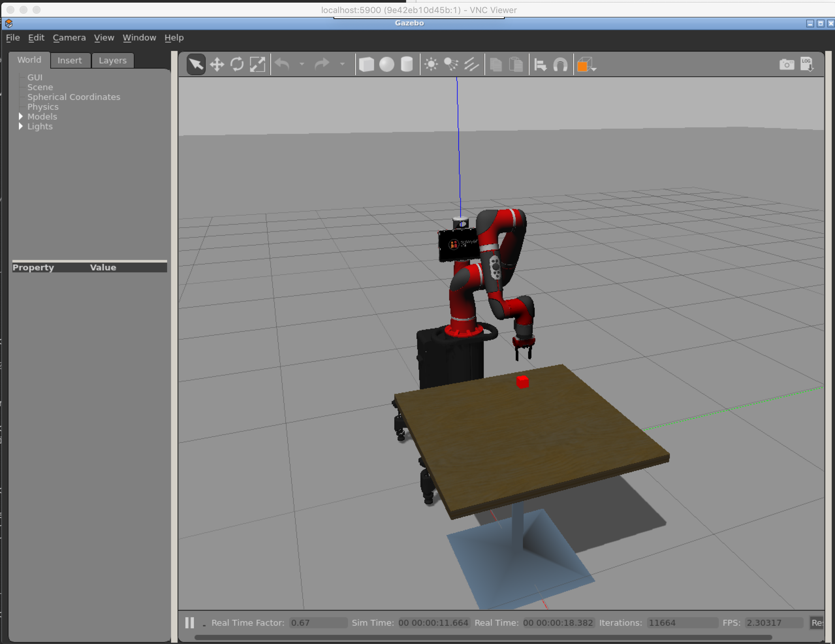
Task: Select the Physics tree item
Action: click(43, 107)
